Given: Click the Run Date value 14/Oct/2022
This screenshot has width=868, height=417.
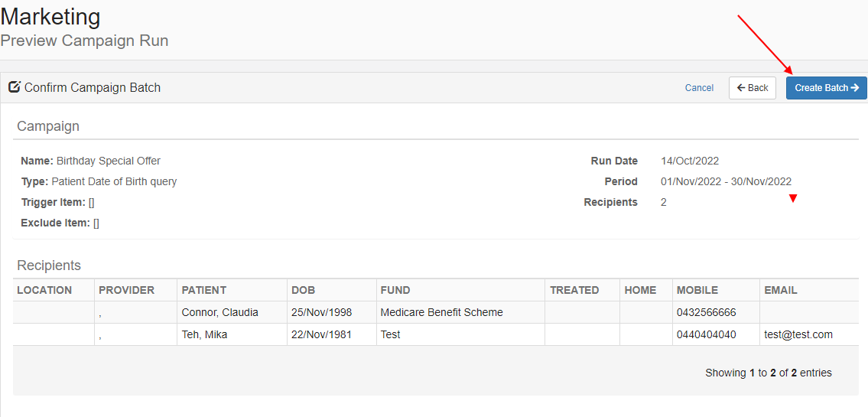Looking at the screenshot, I should pyautogui.click(x=690, y=161).
